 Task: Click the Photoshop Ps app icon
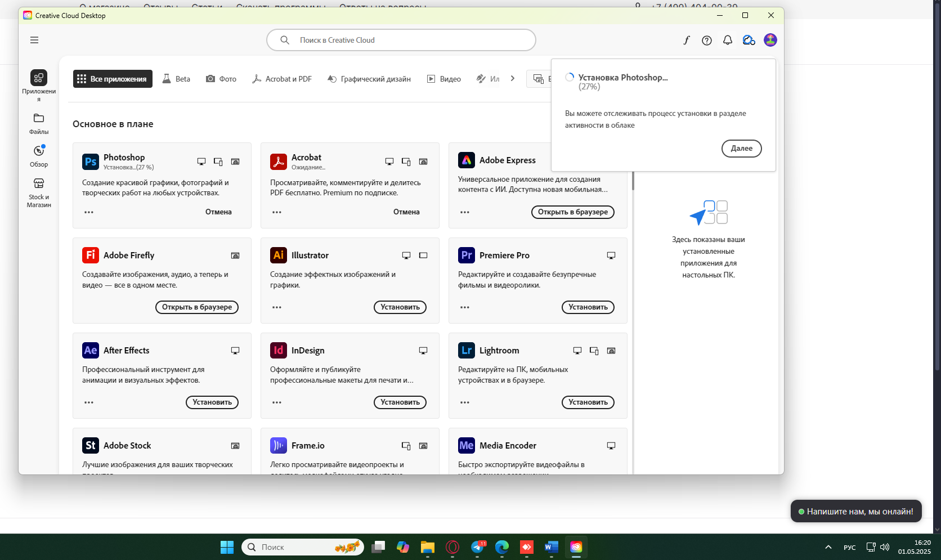click(91, 162)
